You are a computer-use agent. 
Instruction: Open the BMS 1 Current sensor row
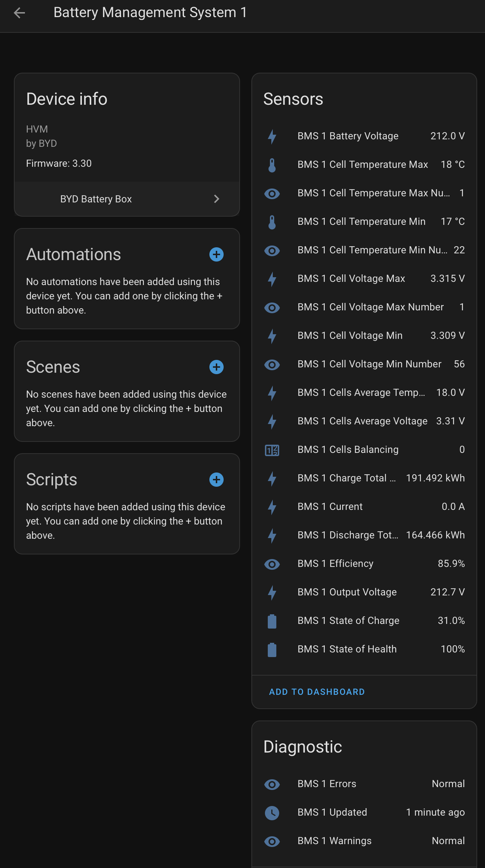(363, 507)
